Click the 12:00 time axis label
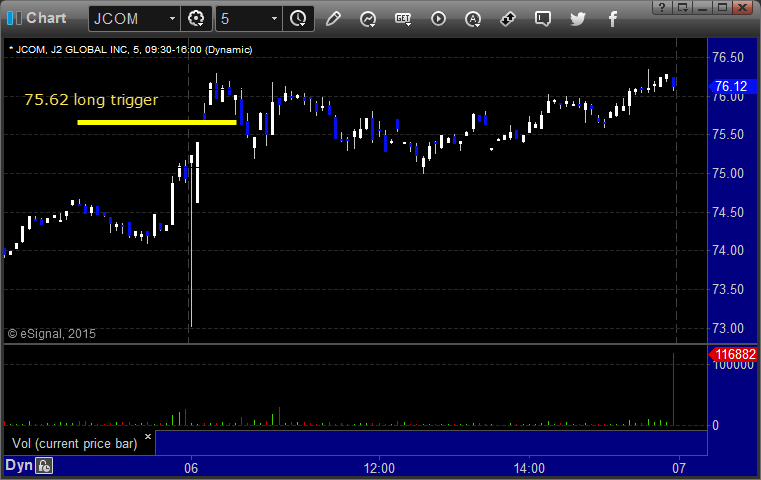 (x=379, y=468)
